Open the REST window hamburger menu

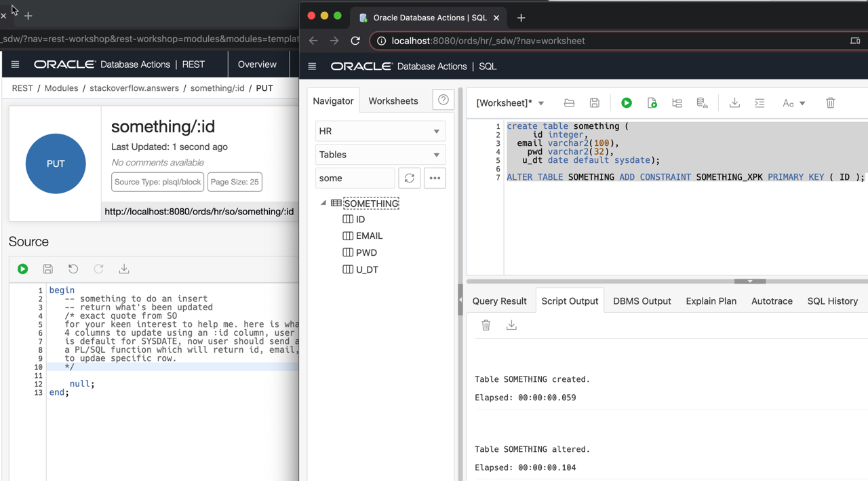point(15,64)
